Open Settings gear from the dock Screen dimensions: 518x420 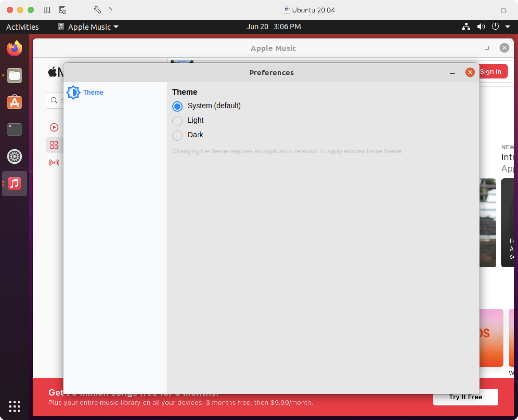coord(15,156)
